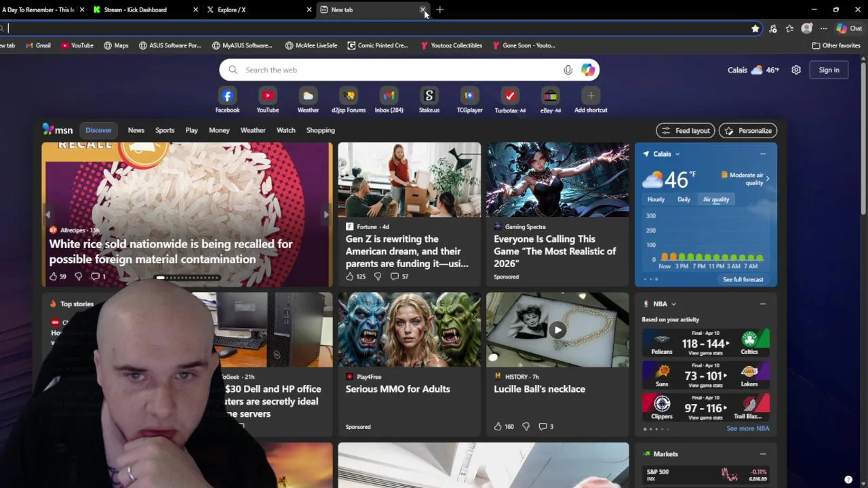Open Serious MMO for Adults thumbnail

click(410, 330)
